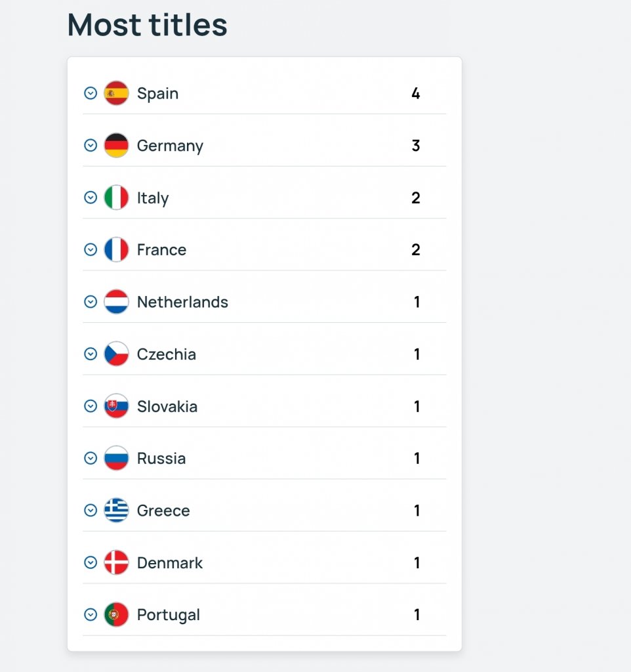The height and width of the screenshot is (672, 631).
Task: Click the Czechia flag icon
Action: [x=116, y=354]
